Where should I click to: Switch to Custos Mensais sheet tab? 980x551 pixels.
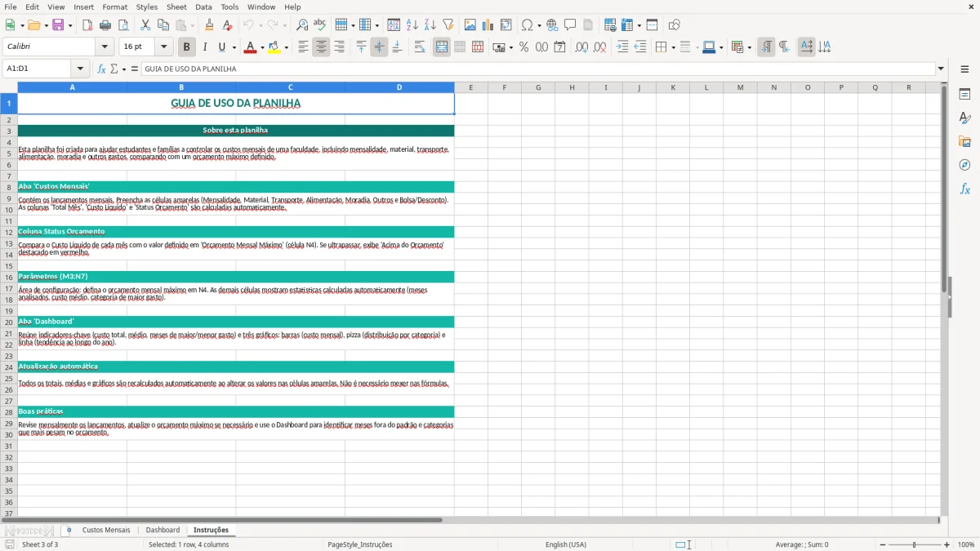(x=106, y=531)
